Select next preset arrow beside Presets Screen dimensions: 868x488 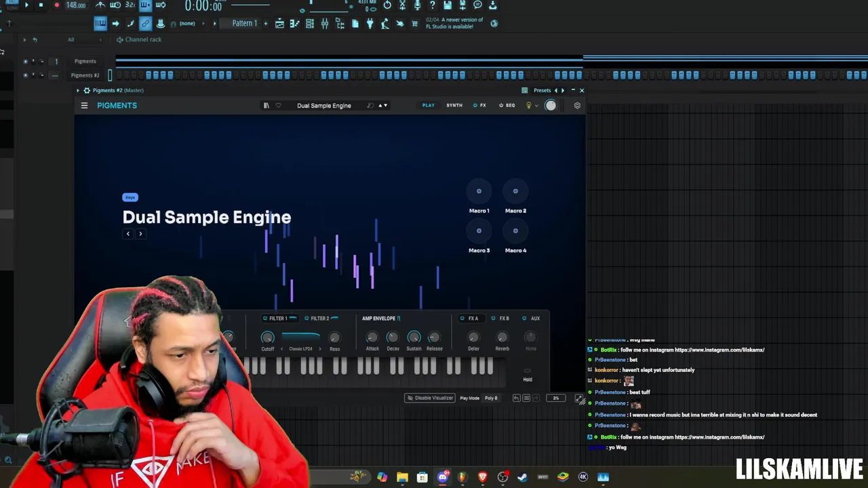(562, 90)
